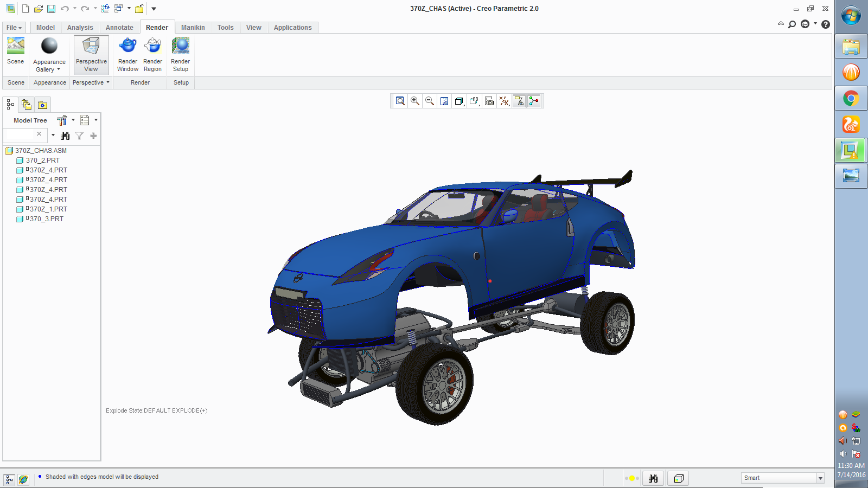Open the File menu
868x488 pixels.
click(x=14, y=28)
